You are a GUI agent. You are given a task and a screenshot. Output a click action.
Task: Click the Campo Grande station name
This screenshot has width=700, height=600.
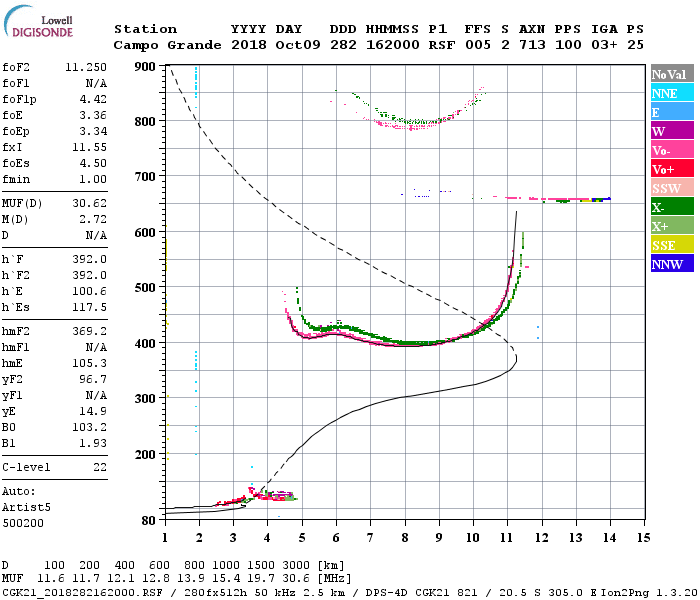(x=167, y=45)
